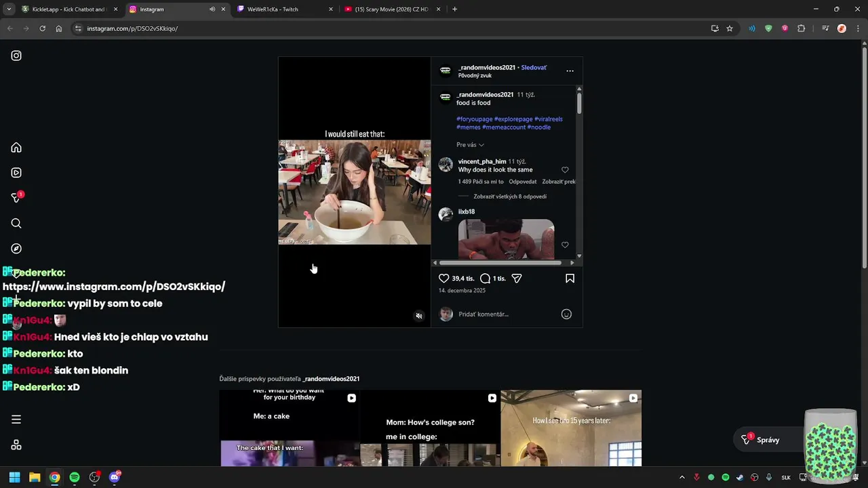Click the address bar URL

pyautogui.click(x=132, y=28)
